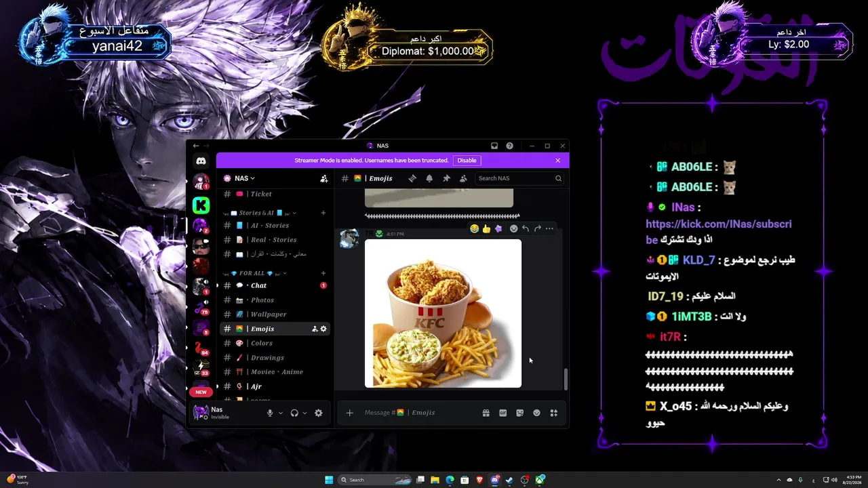868x488 pixels.
Task: Click Search NAS field
Action: [x=519, y=178]
